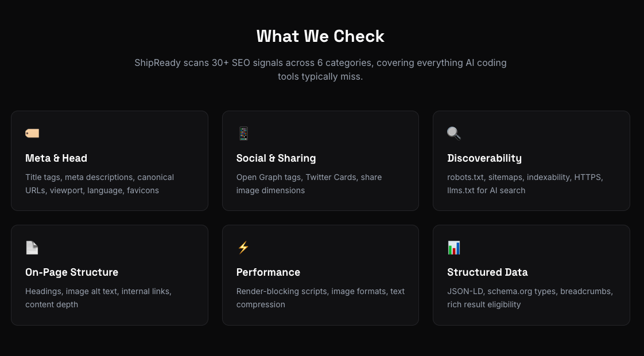Click the mobile phone icon in Social & Sharing
Screen dimensions: 644x356
click(243, 134)
